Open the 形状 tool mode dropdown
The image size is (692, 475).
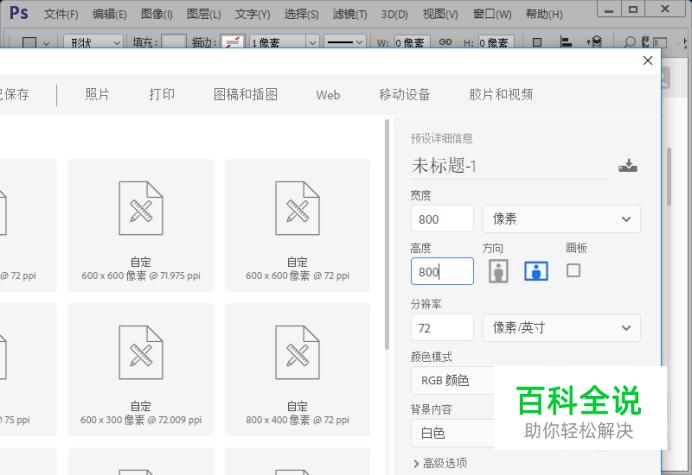pos(93,42)
